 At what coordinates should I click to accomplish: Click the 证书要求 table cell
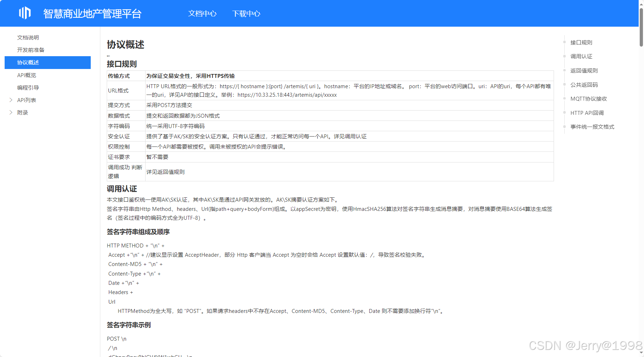pos(126,157)
